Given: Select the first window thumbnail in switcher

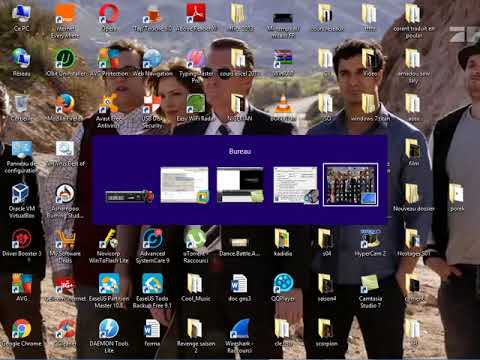Looking at the screenshot, I should [129, 196].
